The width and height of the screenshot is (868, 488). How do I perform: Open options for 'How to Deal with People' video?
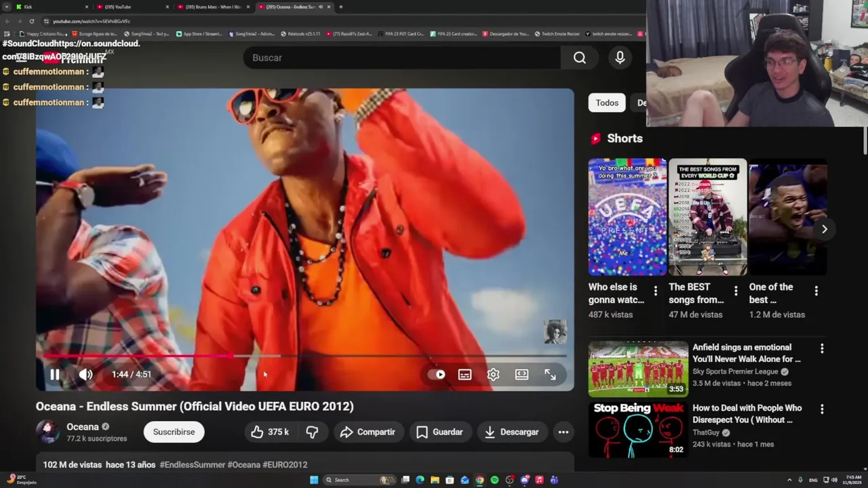click(822, 409)
